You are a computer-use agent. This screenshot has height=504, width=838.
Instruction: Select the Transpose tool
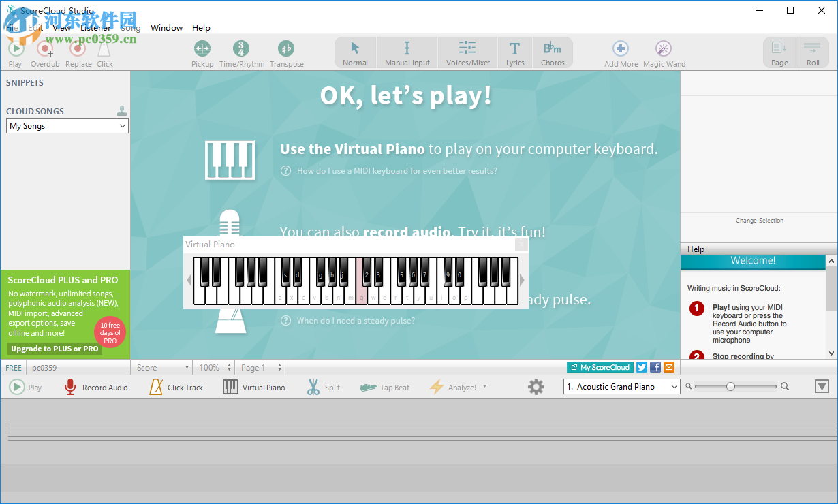pos(286,52)
